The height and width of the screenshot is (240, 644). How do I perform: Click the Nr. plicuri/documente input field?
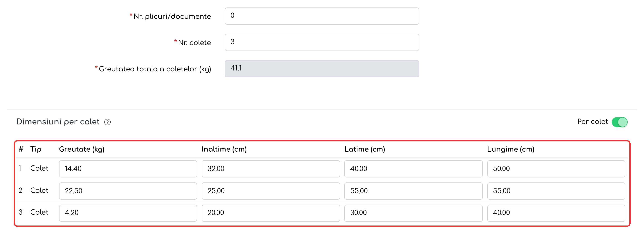322,16
